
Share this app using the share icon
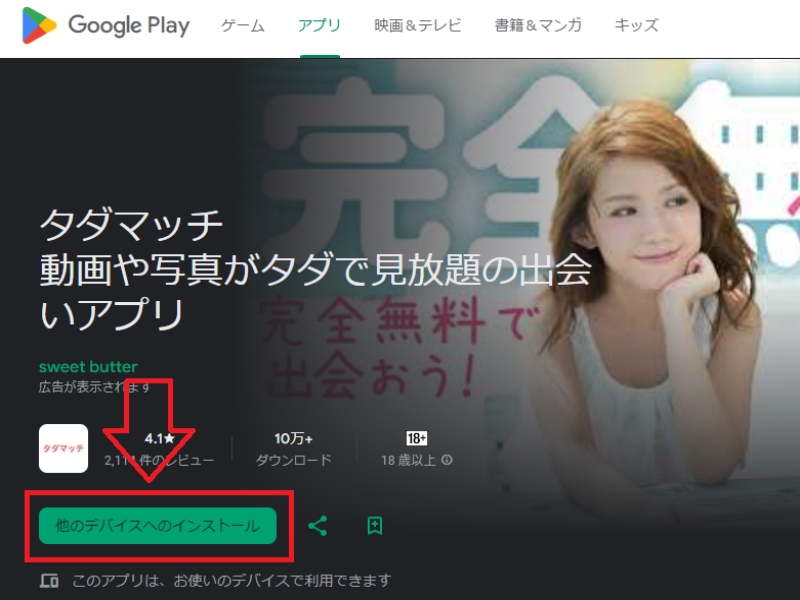tap(318, 525)
